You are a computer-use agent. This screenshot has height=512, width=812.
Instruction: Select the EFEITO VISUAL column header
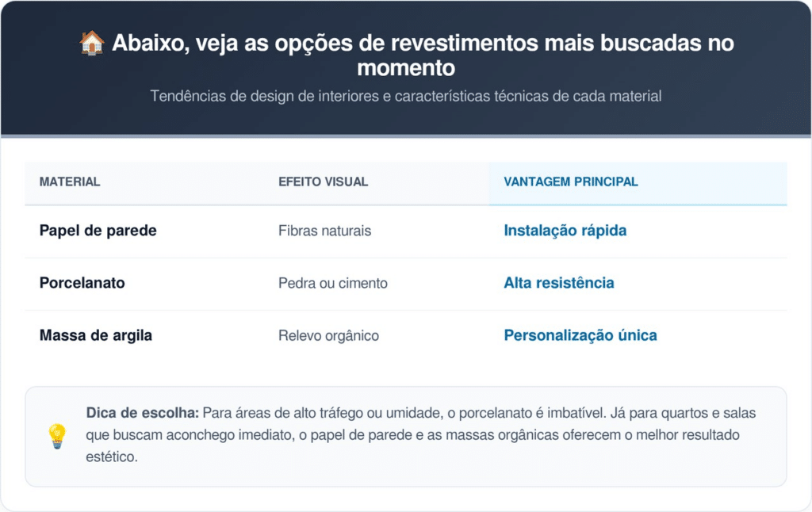point(323,181)
